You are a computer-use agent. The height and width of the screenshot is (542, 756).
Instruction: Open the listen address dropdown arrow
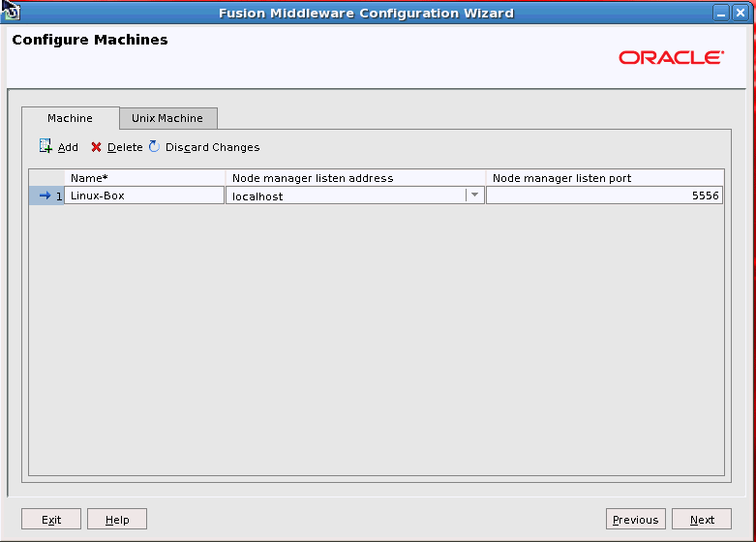tap(474, 195)
